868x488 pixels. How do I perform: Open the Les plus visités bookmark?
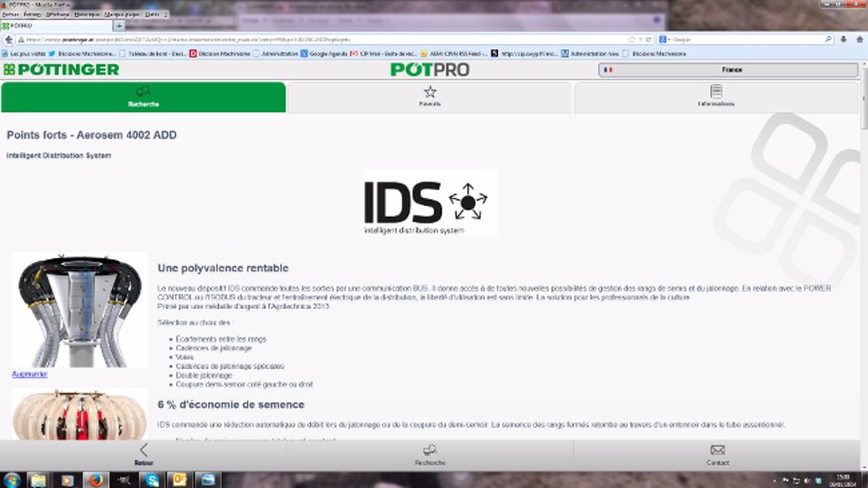tap(23, 54)
